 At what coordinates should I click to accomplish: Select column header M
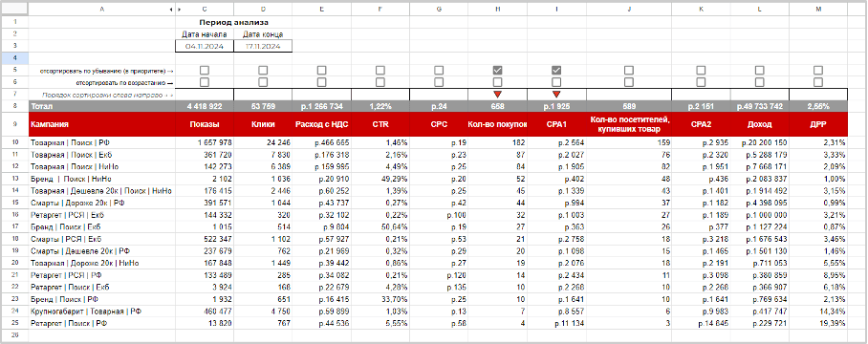(818, 10)
